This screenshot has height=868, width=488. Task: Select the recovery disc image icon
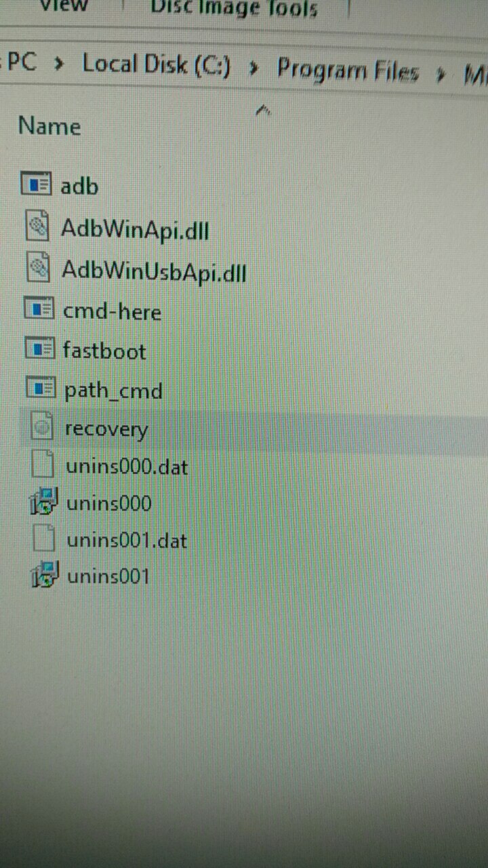pyautogui.click(x=43, y=428)
